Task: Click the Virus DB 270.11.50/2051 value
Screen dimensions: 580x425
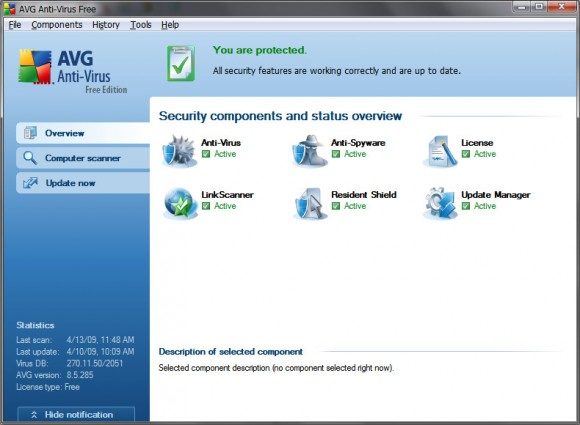Action: (95, 363)
